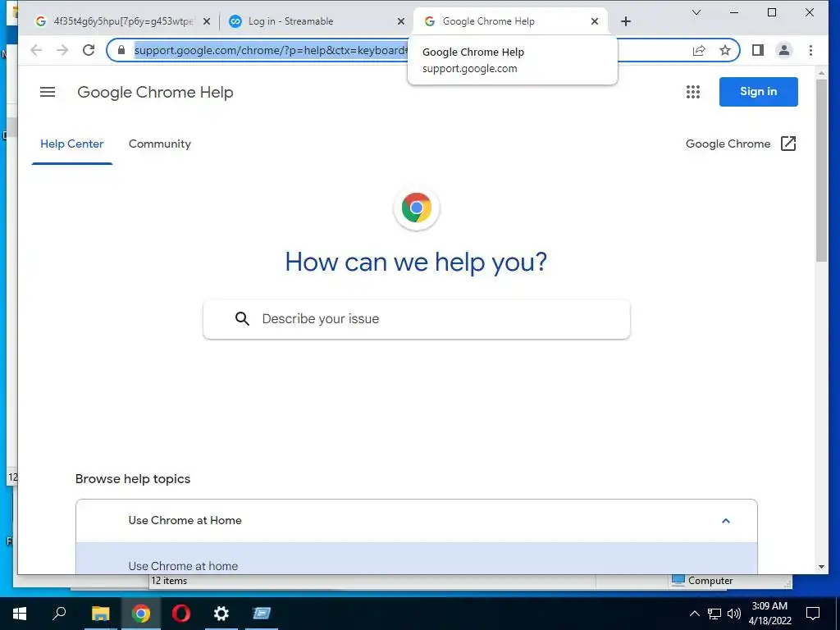Viewport: 840px width, 630px height.
Task: Click the Browse help topics heading
Action: pos(133,479)
